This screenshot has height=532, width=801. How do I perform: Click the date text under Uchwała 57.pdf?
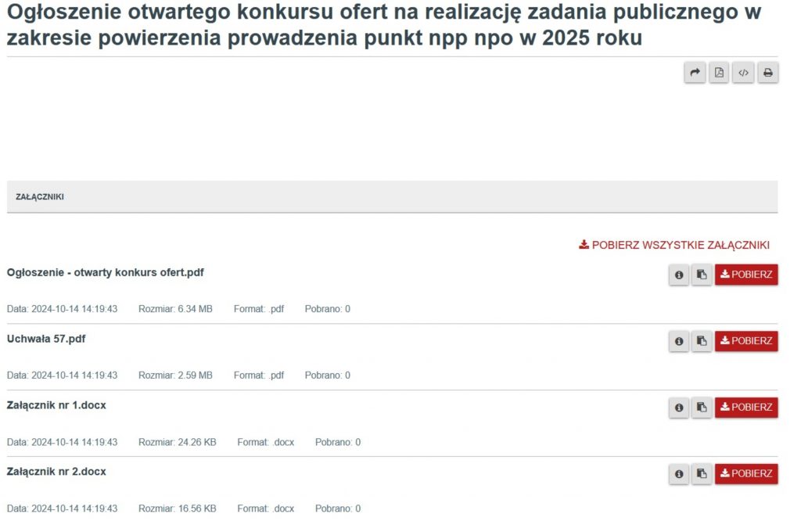click(x=62, y=376)
